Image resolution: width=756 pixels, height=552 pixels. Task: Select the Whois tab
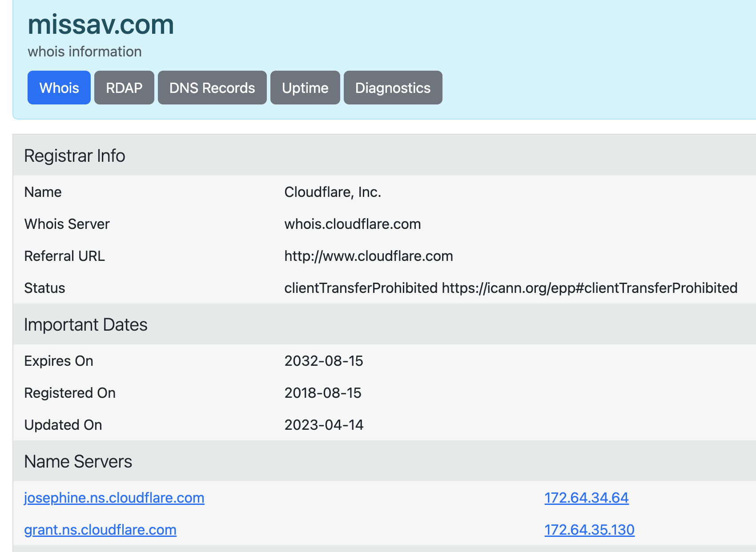(x=59, y=88)
